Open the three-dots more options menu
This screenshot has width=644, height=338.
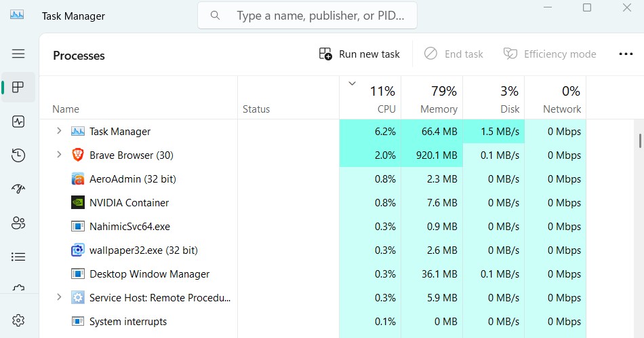click(626, 54)
